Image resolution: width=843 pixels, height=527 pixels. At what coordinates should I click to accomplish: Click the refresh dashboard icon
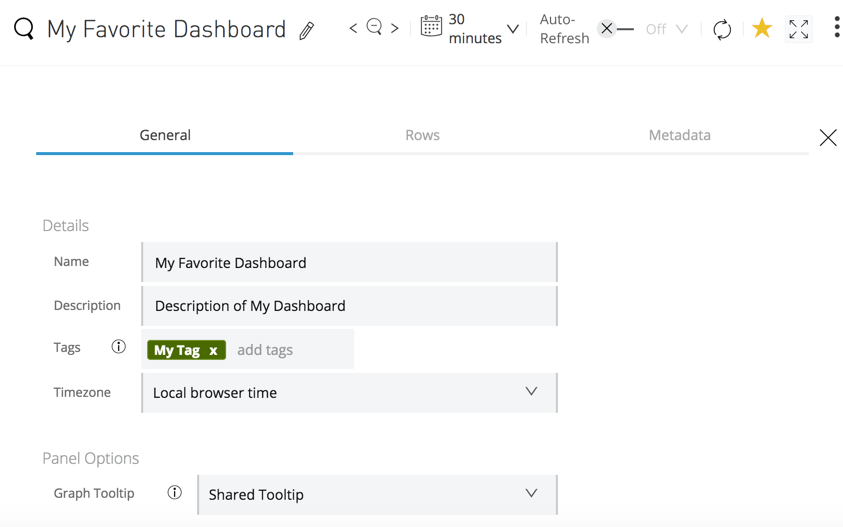[722, 29]
